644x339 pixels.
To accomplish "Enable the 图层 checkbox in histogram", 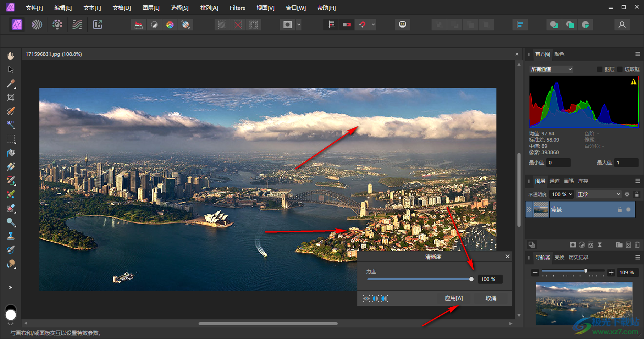I will pos(600,69).
